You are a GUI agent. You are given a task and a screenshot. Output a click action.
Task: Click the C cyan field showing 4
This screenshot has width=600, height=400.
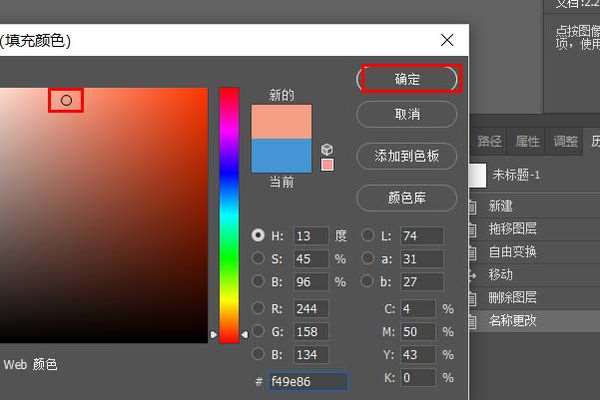tap(418, 309)
